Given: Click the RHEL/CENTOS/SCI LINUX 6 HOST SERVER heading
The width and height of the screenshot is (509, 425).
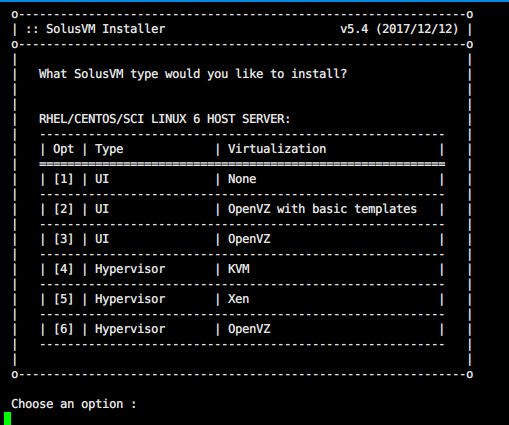Looking at the screenshot, I should point(165,119).
